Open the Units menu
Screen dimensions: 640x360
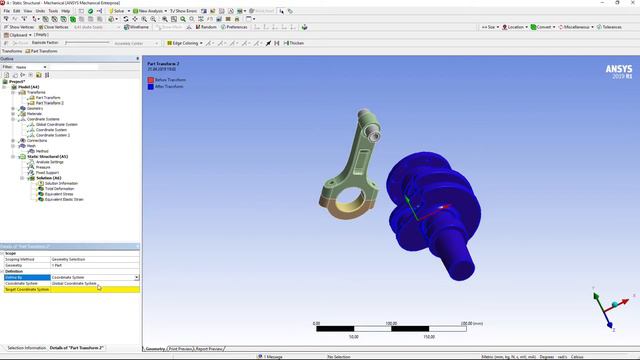[x=40, y=11]
